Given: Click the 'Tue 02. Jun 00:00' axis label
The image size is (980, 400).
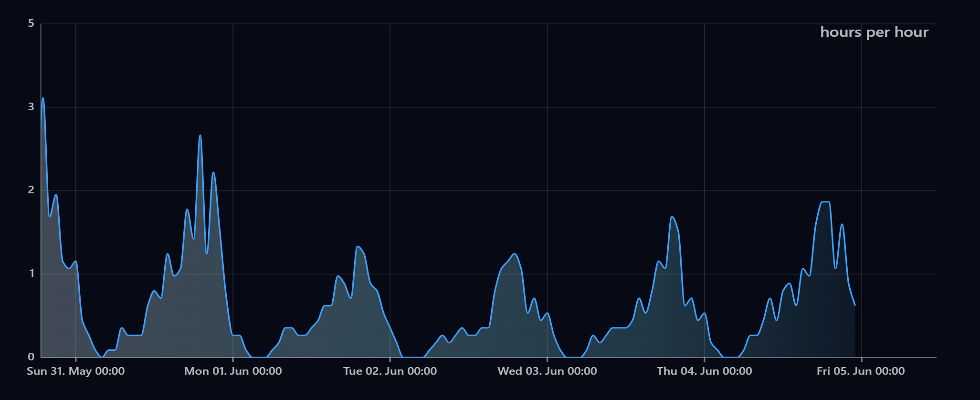Looking at the screenshot, I should (x=390, y=371).
